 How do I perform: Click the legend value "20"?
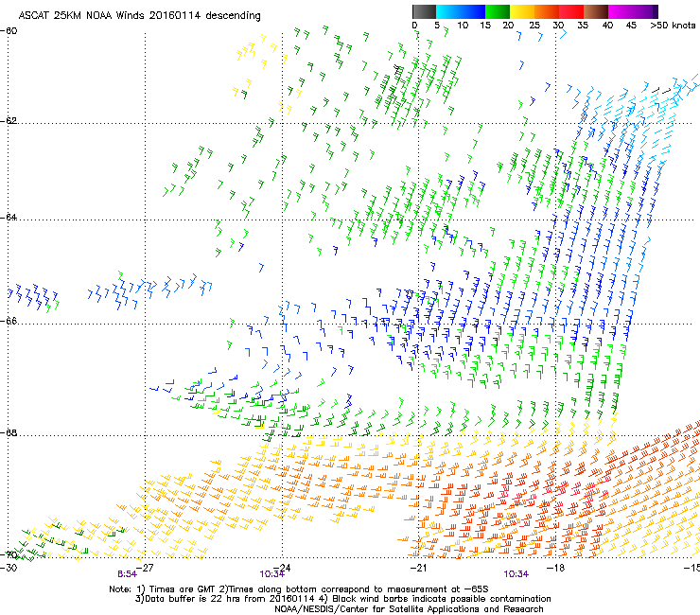[508, 26]
